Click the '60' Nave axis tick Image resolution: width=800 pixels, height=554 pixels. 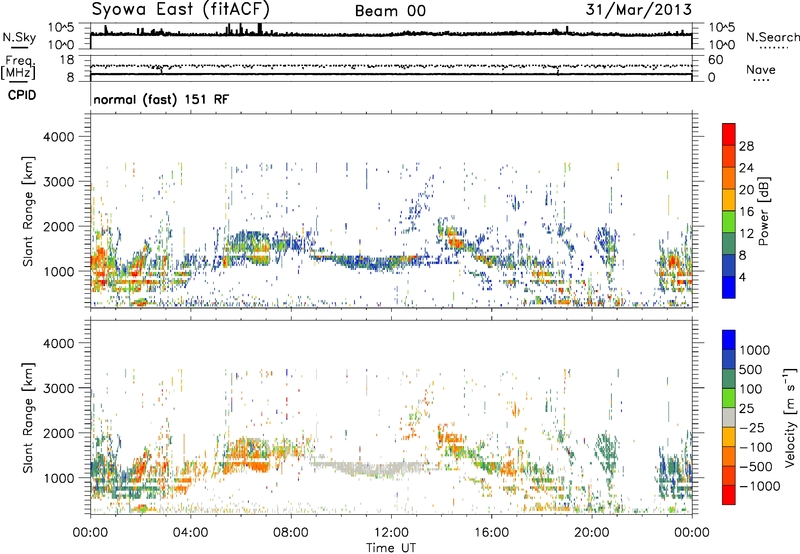tap(716, 60)
